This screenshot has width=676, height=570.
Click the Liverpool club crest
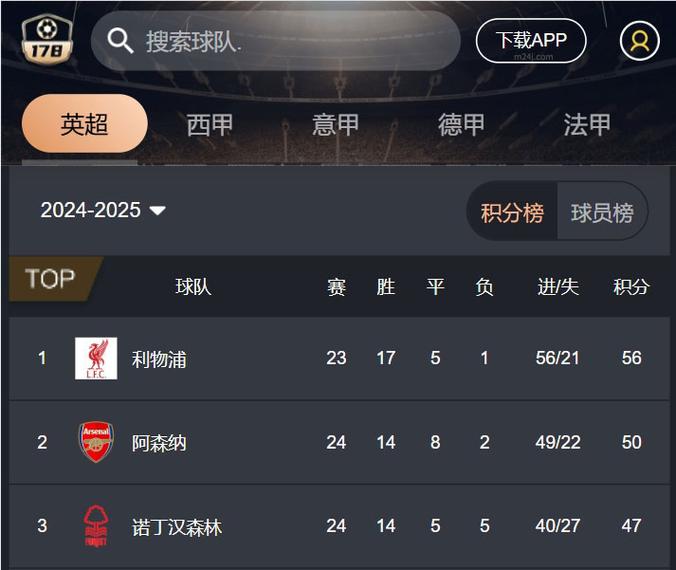tap(96, 358)
